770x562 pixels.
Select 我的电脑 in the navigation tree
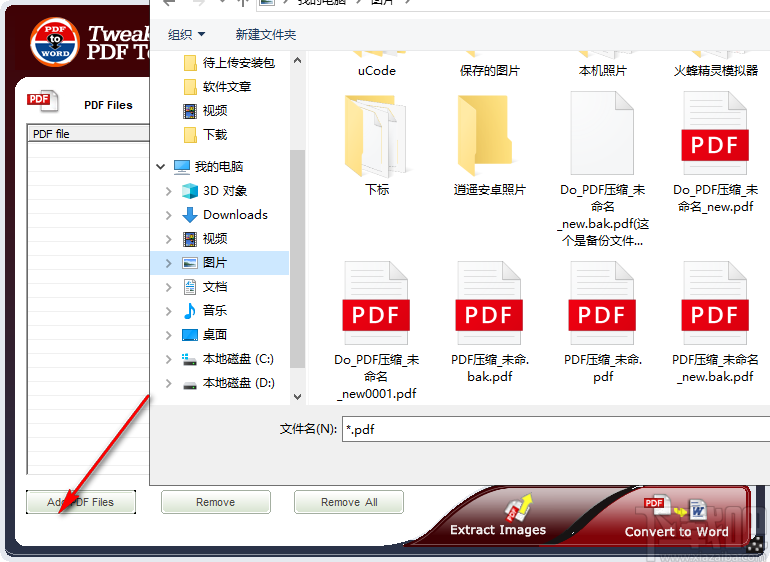click(x=209, y=167)
